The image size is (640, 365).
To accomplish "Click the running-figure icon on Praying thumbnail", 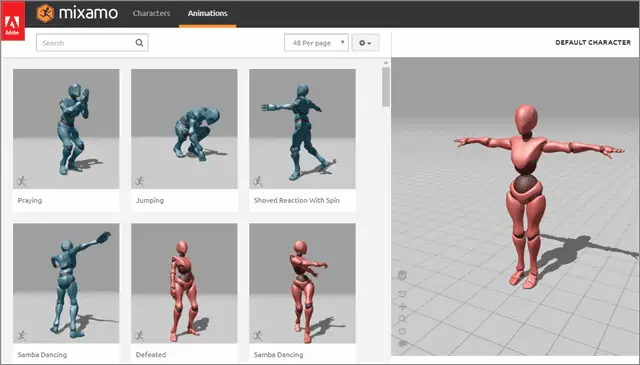I will [x=21, y=181].
